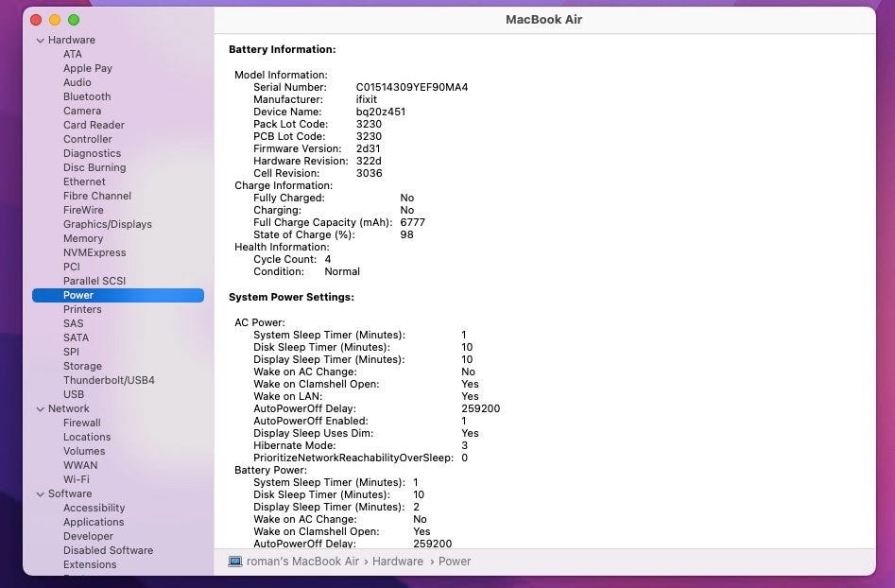895x588 pixels.
Task: Click the Manufacturer value ifixit
Action: (x=367, y=99)
